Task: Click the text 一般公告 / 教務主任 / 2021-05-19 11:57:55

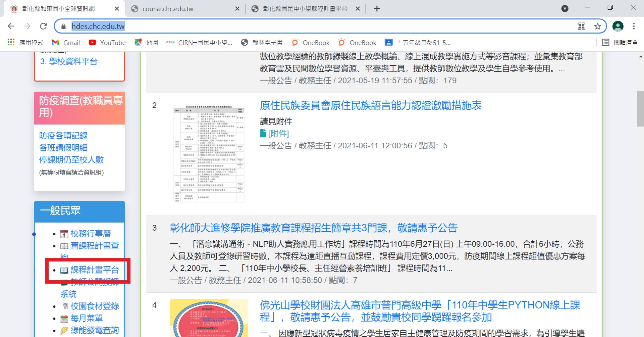Action: coord(336,81)
